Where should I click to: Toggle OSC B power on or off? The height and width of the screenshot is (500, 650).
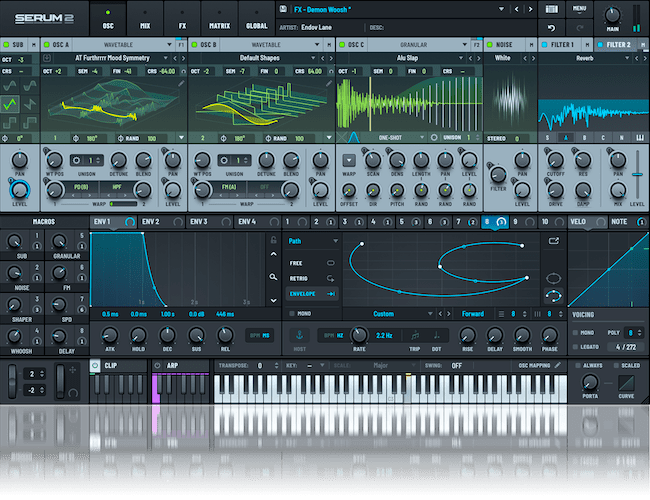coord(194,44)
